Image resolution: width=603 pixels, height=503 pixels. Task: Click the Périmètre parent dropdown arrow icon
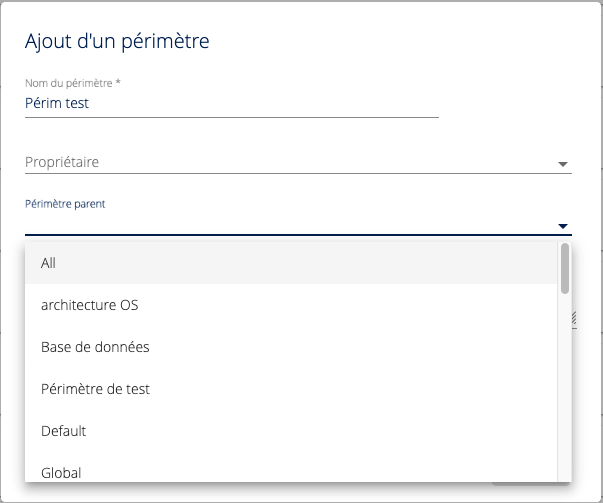click(562, 226)
